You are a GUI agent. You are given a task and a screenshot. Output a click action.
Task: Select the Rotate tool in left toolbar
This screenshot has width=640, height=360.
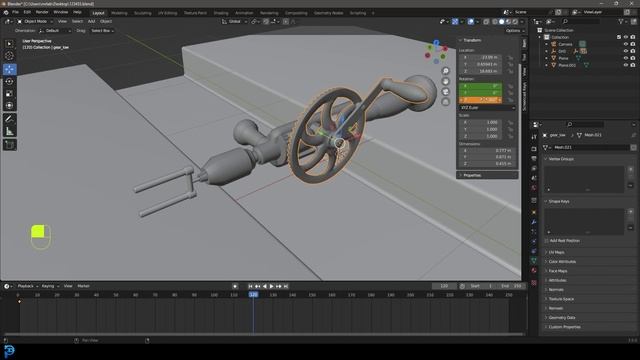pos(9,82)
